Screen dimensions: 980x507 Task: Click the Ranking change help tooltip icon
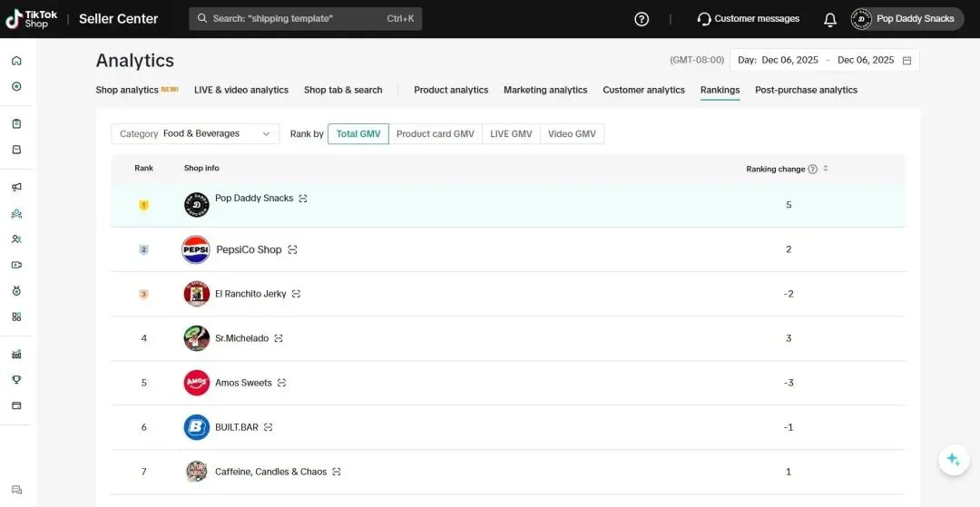coord(812,170)
